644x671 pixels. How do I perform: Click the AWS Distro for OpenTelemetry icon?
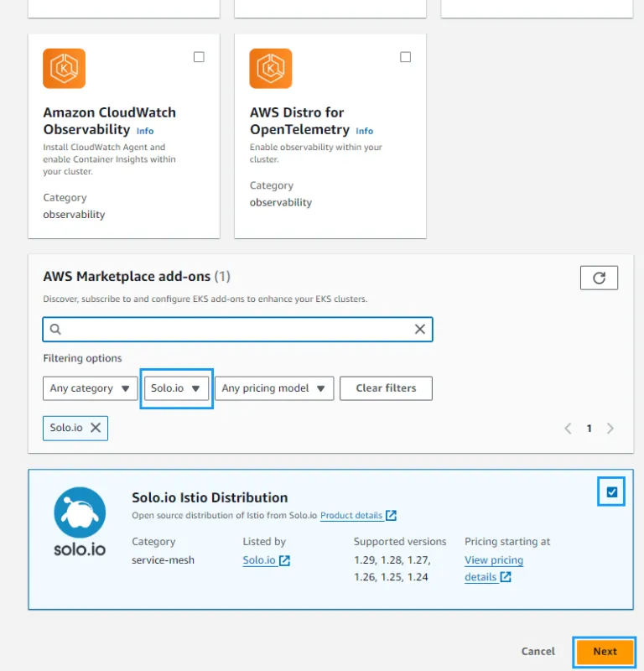point(271,69)
